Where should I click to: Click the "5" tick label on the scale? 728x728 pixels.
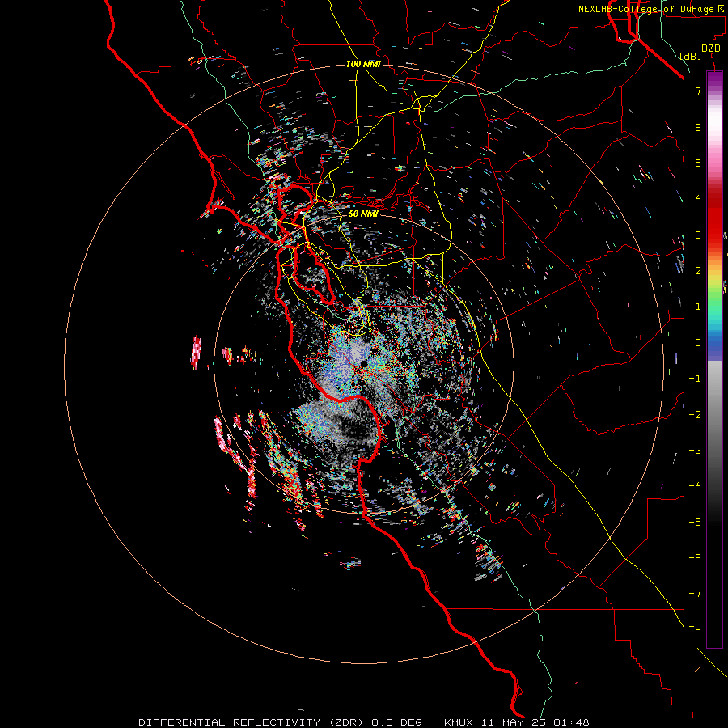click(698, 163)
